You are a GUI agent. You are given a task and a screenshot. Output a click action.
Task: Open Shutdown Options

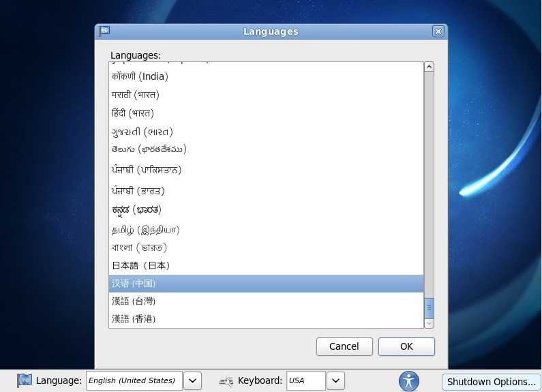[x=491, y=382]
